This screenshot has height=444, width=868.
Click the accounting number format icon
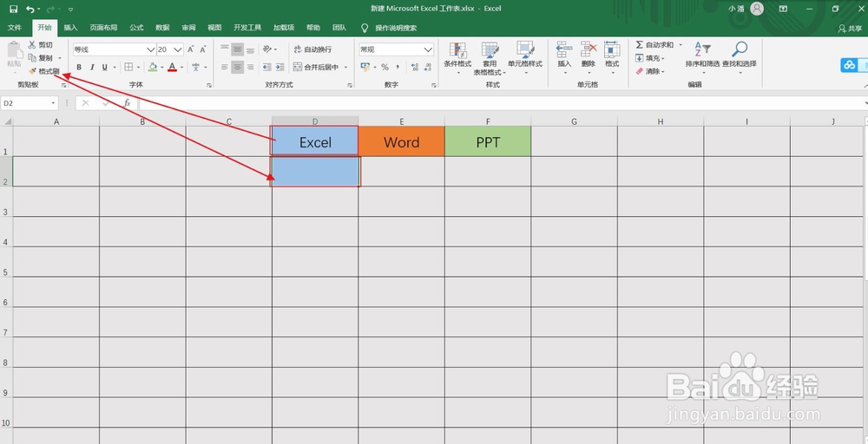[x=365, y=67]
